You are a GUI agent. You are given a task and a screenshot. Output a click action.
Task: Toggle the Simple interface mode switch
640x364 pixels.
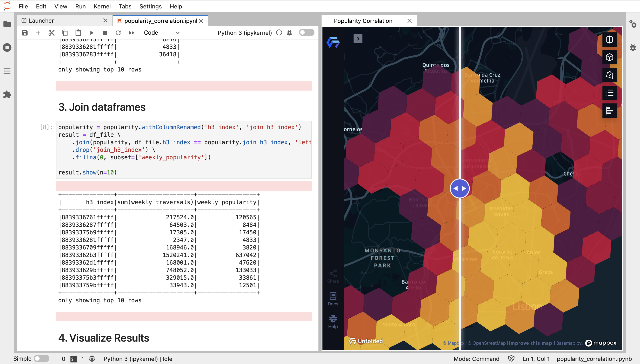pyautogui.click(x=41, y=358)
